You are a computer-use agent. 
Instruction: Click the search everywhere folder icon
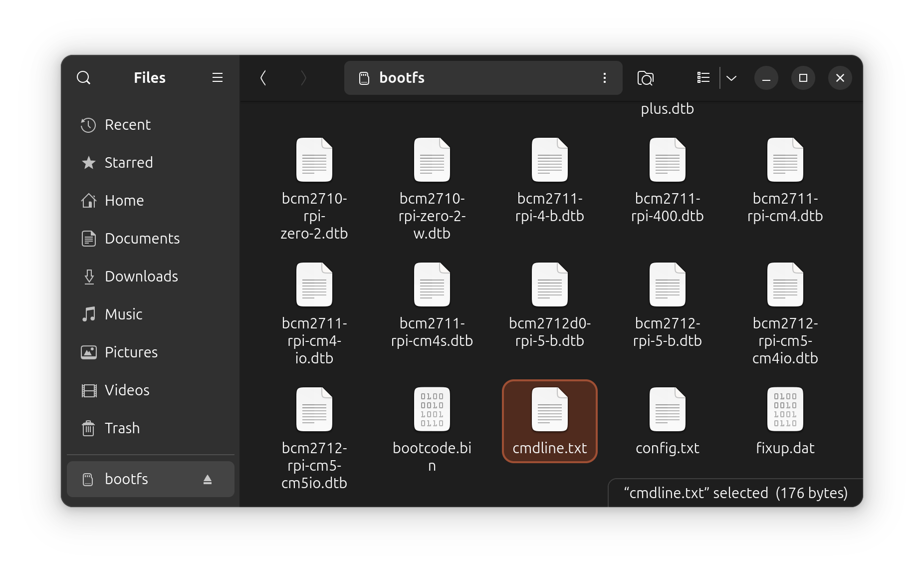point(645,78)
